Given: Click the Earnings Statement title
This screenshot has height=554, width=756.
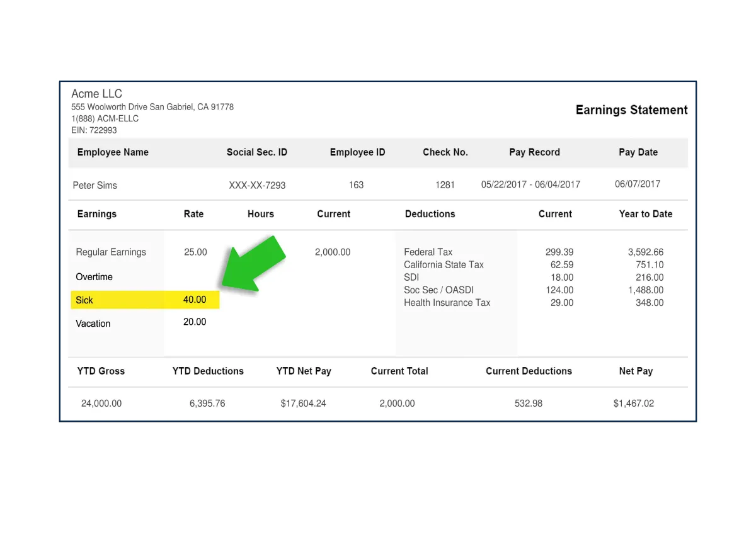Looking at the screenshot, I should (631, 110).
